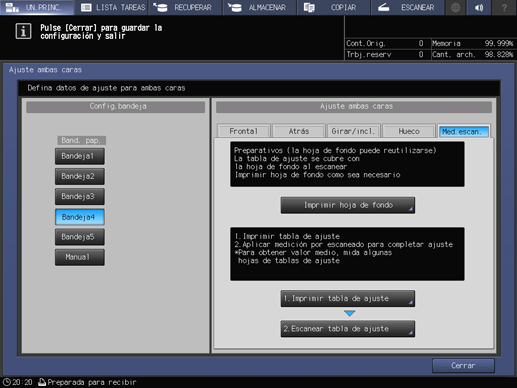
Task: Open the UN. PRINC. main unit tab
Action: click(x=37, y=7)
